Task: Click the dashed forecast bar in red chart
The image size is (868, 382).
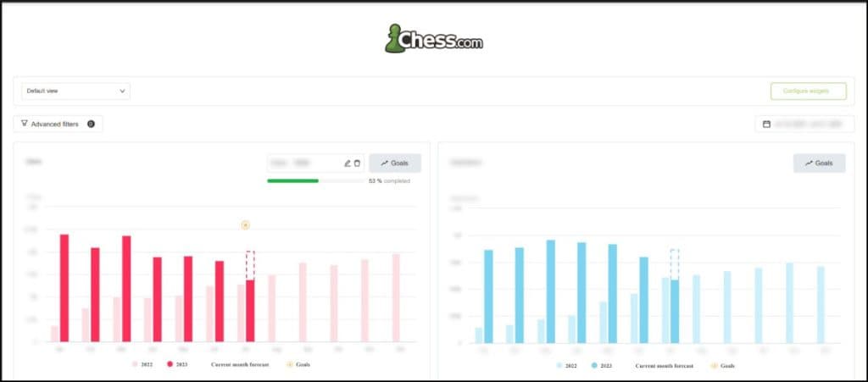Action: point(250,265)
